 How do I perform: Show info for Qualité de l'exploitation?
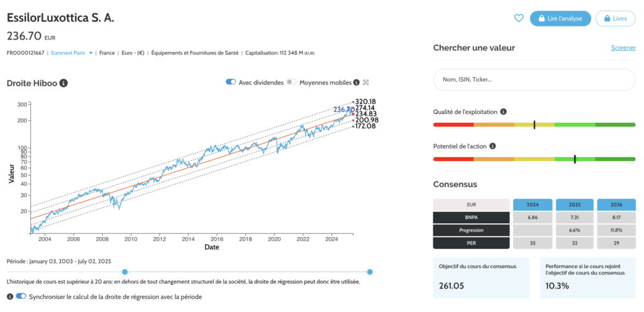pos(504,112)
